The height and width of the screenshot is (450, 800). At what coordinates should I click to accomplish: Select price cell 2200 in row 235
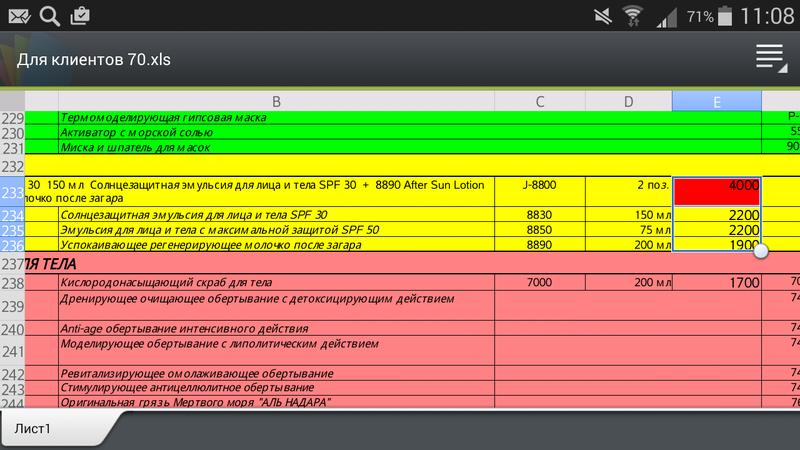click(x=717, y=230)
